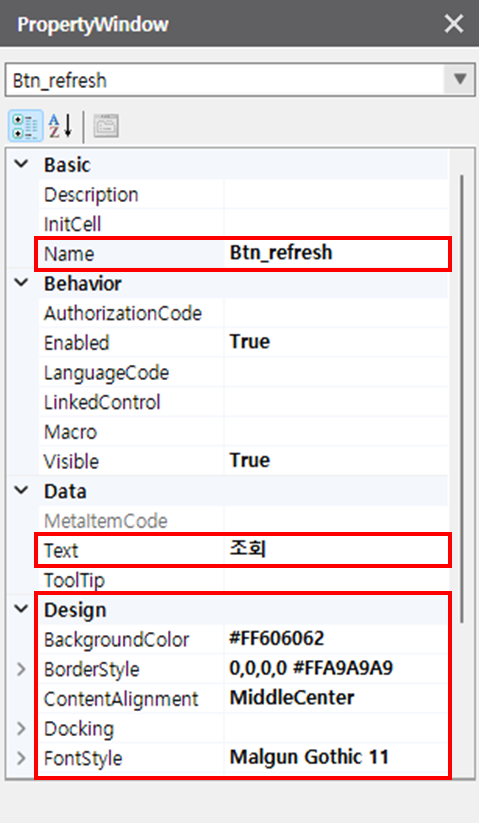Viewport: 479px width, 823px height.
Task: Collapse the Basic category
Action: tap(22, 164)
